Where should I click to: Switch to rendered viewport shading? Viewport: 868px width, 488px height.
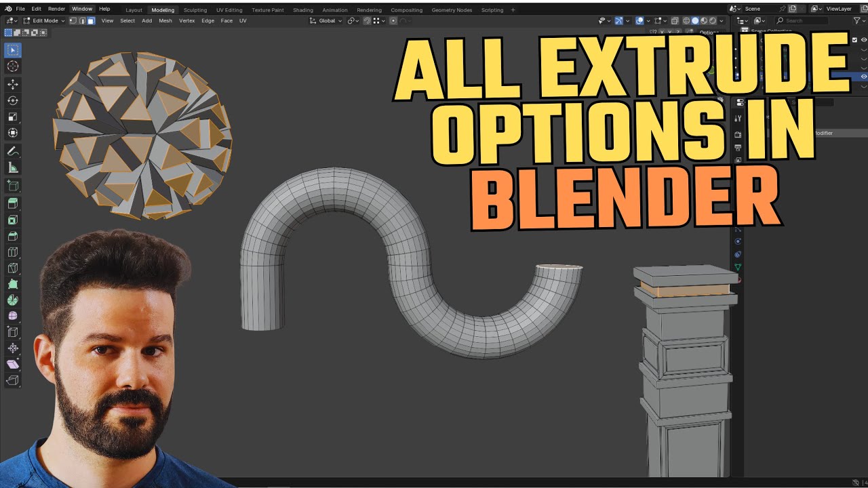(x=713, y=20)
